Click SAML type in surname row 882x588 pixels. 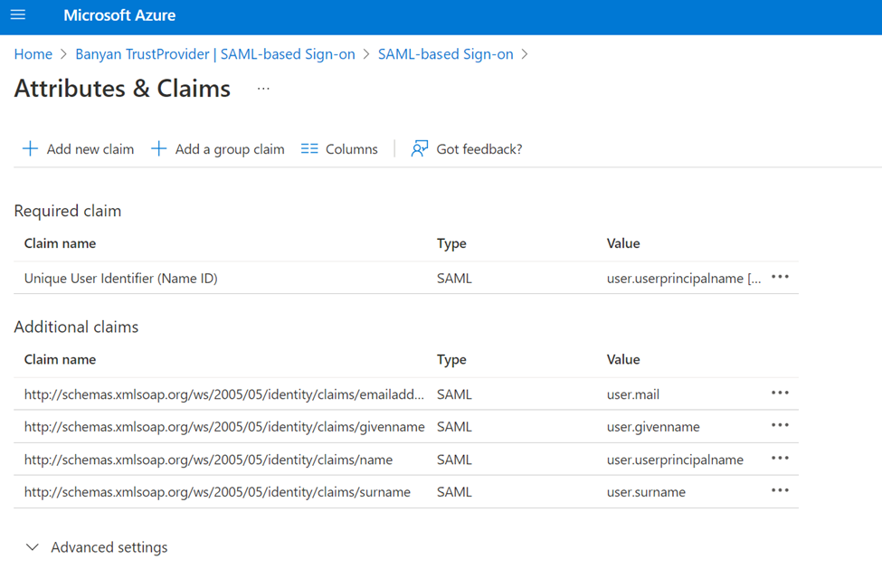click(454, 492)
